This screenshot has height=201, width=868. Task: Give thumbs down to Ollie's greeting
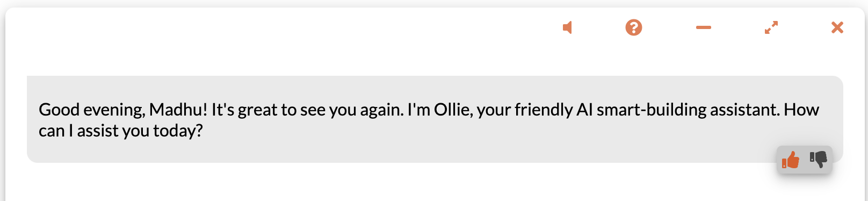click(x=819, y=159)
